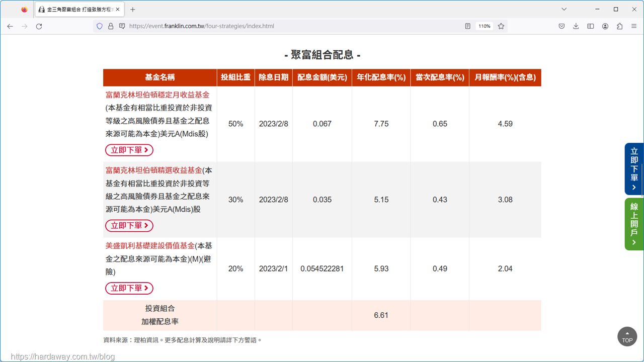This screenshot has width=644, height=362.
Task: Click the blue 立即下單 side button
Action: [634, 169]
